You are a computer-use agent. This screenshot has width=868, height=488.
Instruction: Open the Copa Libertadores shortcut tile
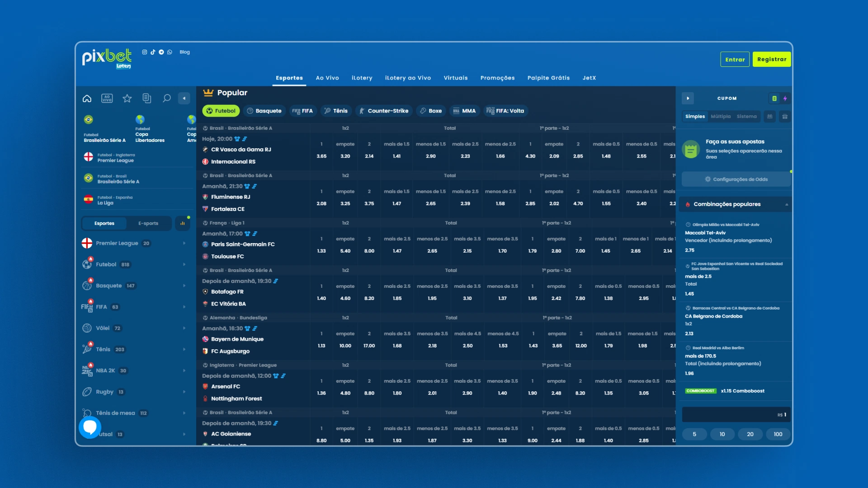coord(150,129)
